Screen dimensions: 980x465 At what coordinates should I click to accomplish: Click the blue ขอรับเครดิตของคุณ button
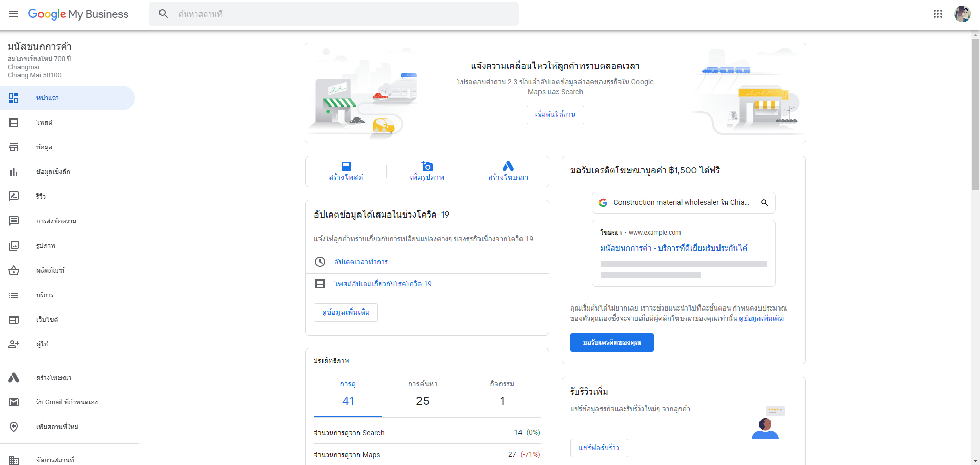[612, 342]
